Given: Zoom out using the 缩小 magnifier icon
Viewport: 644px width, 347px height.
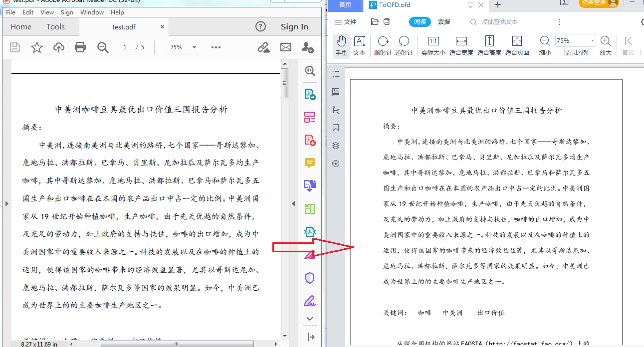Looking at the screenshot, I should (544, 40).
